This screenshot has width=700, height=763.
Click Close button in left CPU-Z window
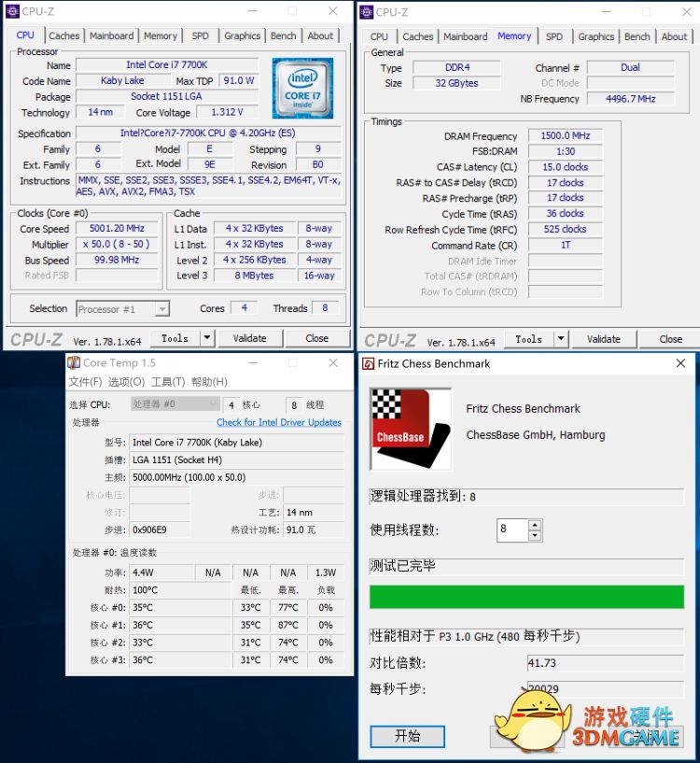(317, 338)
